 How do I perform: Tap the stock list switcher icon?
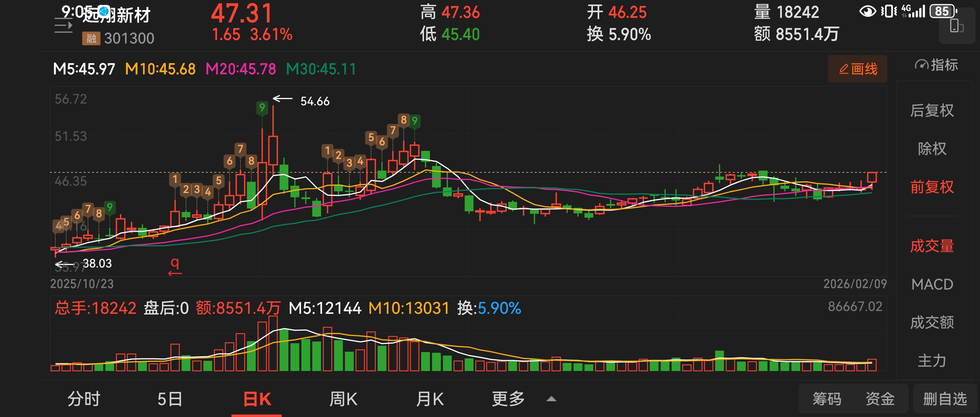tap(63, 25)
